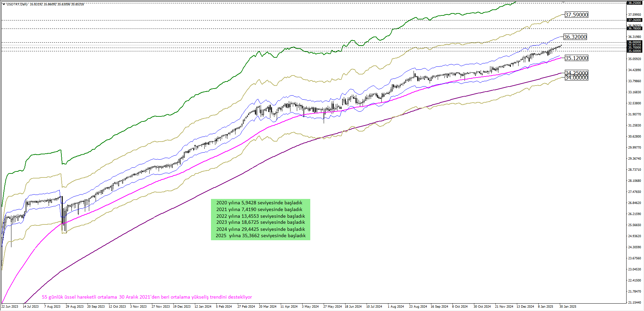This screenshot has width=644, height=311.
Task: Select the 36.32000 price label box
Action: (575, 37)
